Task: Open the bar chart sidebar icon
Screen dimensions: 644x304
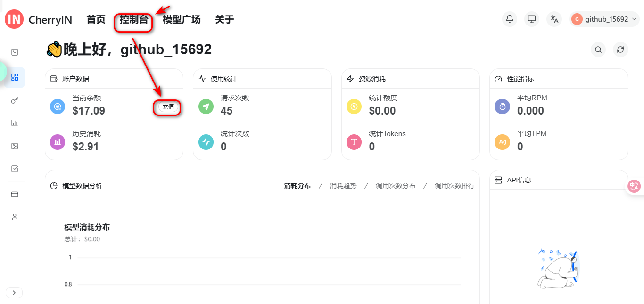Action: tap(15, 123)
